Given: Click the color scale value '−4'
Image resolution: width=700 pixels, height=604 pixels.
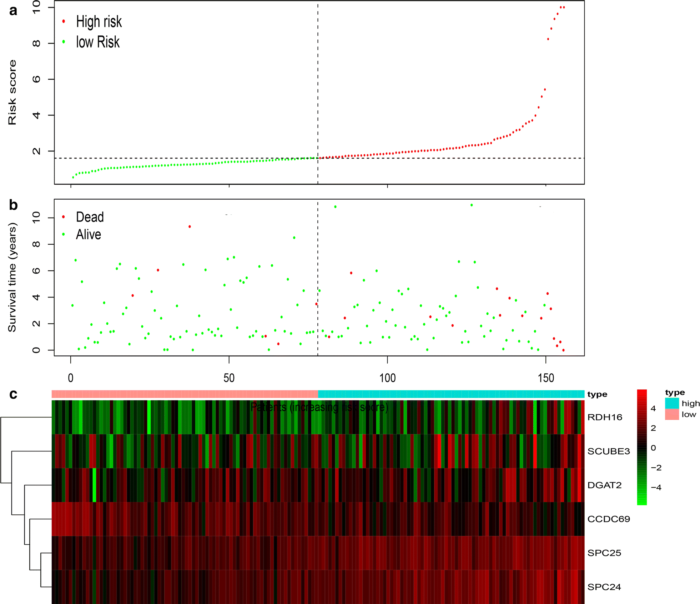Looking at the screenshot, I should 656,488.
